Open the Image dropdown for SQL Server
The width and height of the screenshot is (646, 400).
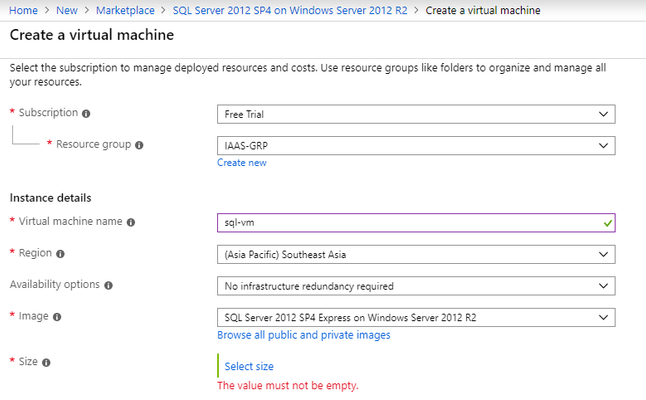(416, 317)
